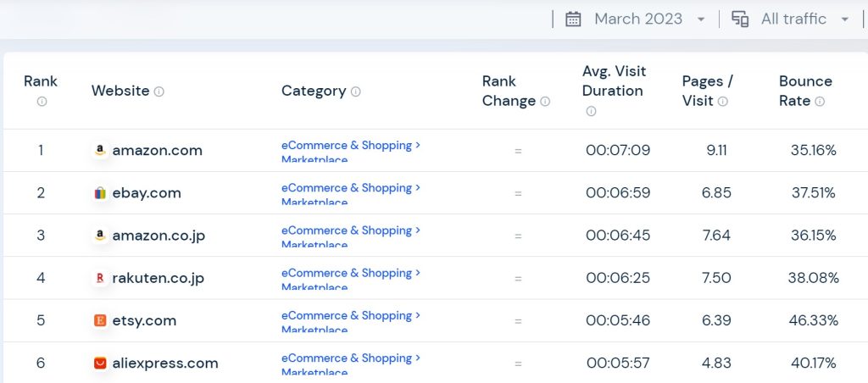Click the 00:05:57 visit duration value
Viewport: 868px width, 383px height.
618,363
